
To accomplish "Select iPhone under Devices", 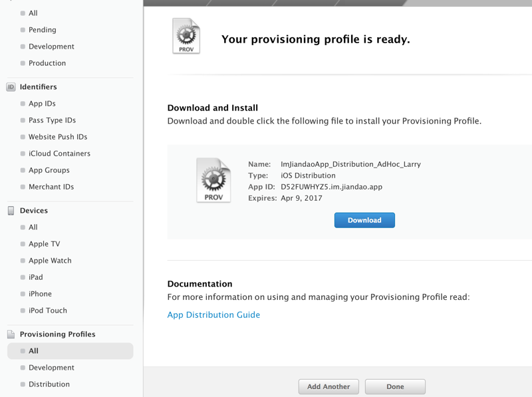I will point(40,294).
